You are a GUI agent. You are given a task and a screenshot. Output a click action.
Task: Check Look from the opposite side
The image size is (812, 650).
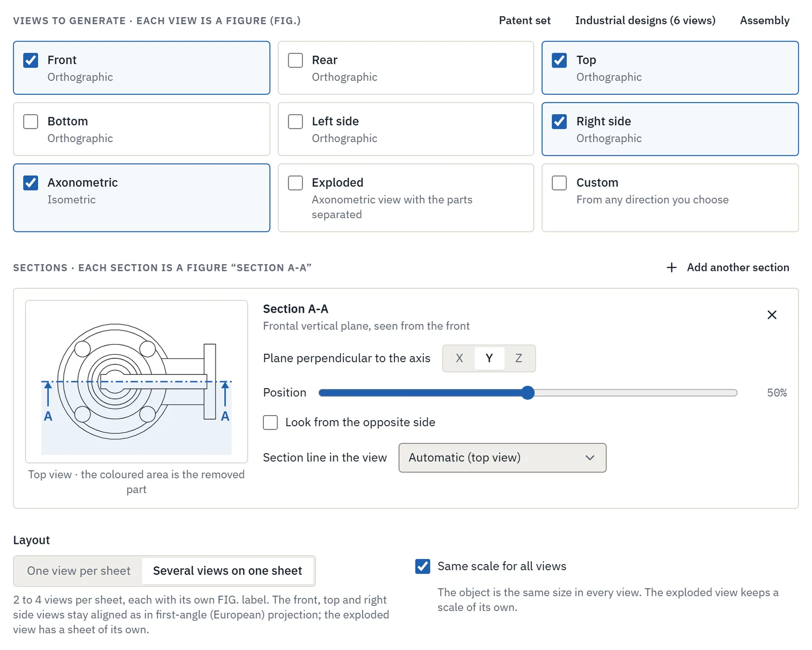[x=270, y=423]
